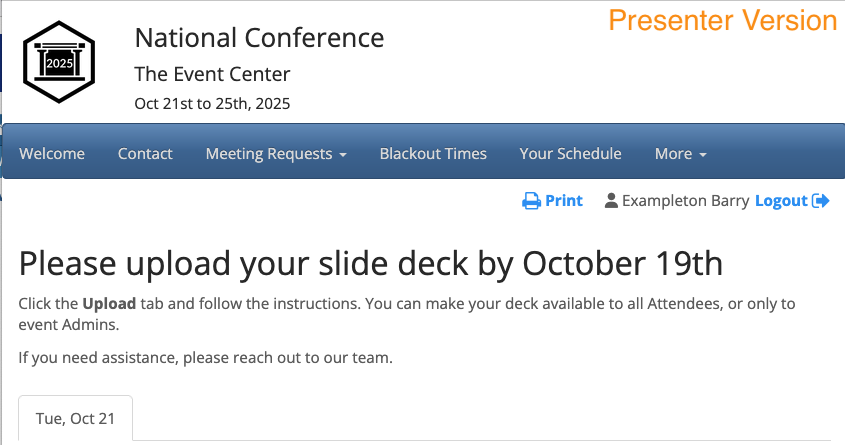This screenshot has height=445, width=845.
Task: Click the user silhouette icon
Action: [611, 201]
